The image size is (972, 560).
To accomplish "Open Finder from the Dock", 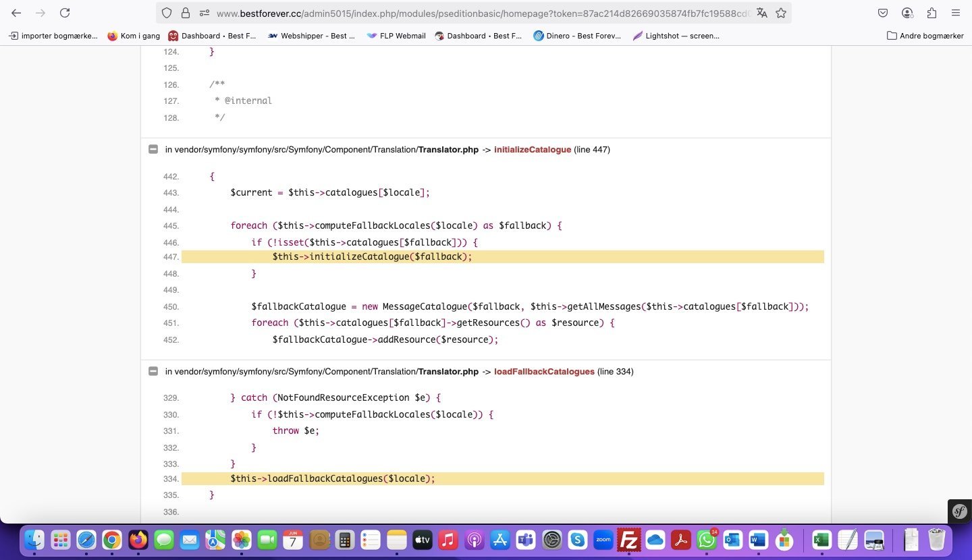I will click(34, 540).
